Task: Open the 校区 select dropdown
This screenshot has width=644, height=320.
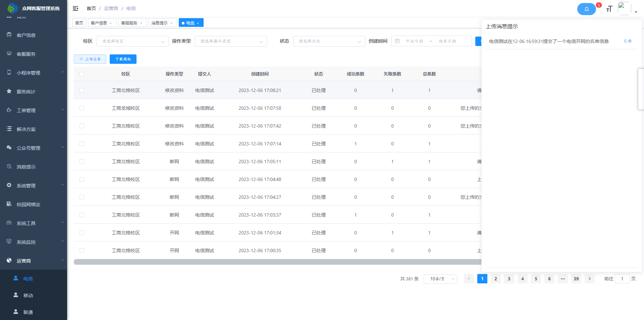Action: click(x=132, y=41)
